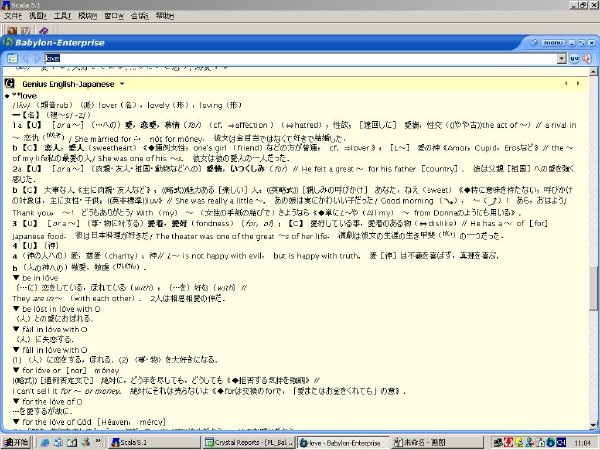The height and width of the screenshot is (450, 600).
Task: Click the first Scala toolbar icon
Action: [x=12, y=30]
